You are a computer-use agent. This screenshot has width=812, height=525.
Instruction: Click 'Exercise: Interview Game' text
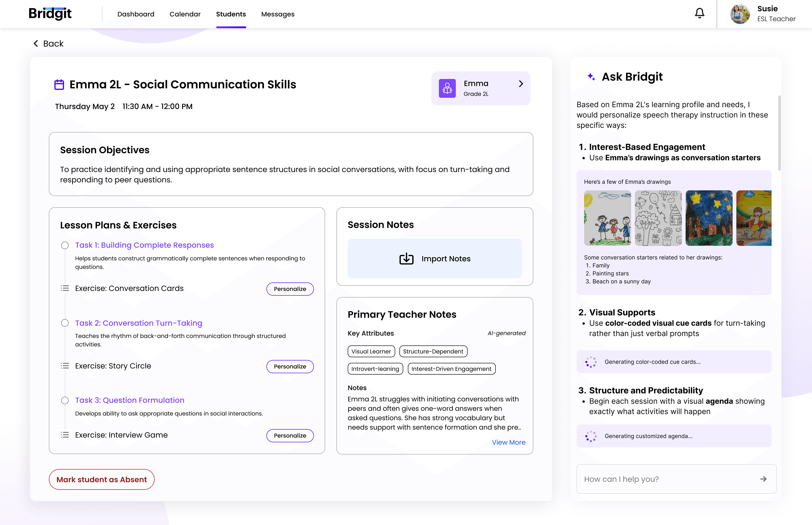(121, 435)
